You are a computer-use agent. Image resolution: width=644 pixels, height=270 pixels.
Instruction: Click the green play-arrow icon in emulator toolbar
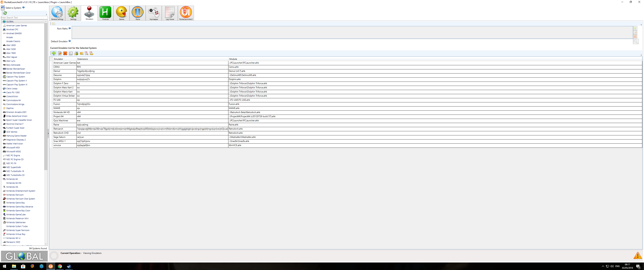tap(76, 53)
